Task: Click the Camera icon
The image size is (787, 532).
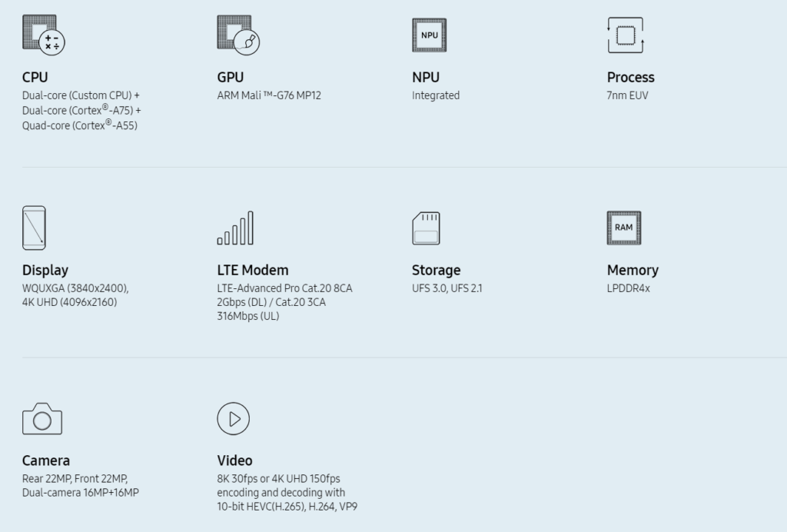Action: [x=42, y=419]
